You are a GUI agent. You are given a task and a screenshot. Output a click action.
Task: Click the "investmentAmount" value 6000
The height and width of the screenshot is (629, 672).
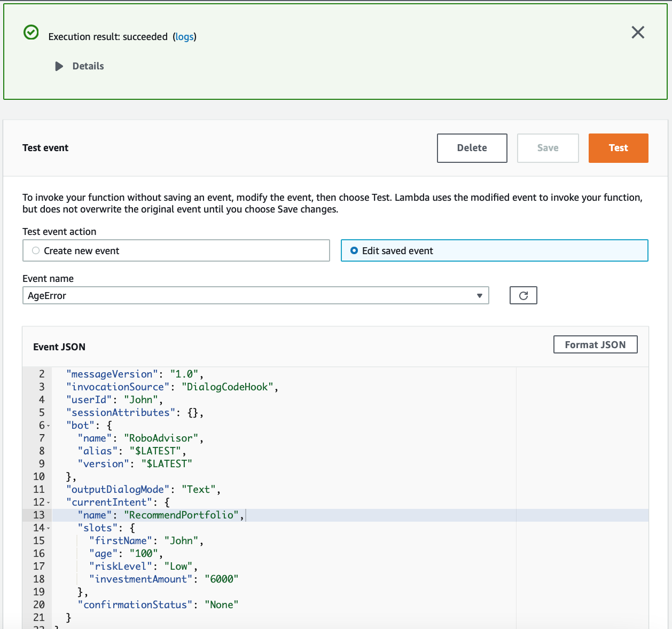point(221,579)
